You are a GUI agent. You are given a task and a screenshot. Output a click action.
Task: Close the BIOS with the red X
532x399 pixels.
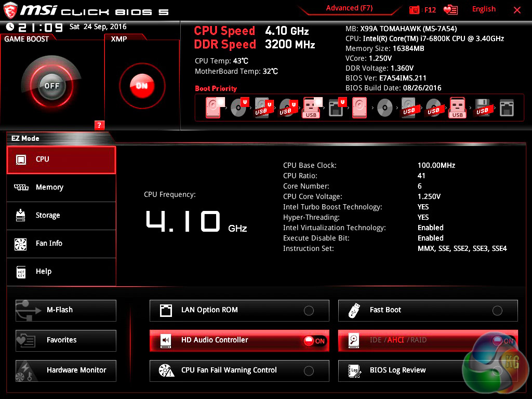(517, 10)
